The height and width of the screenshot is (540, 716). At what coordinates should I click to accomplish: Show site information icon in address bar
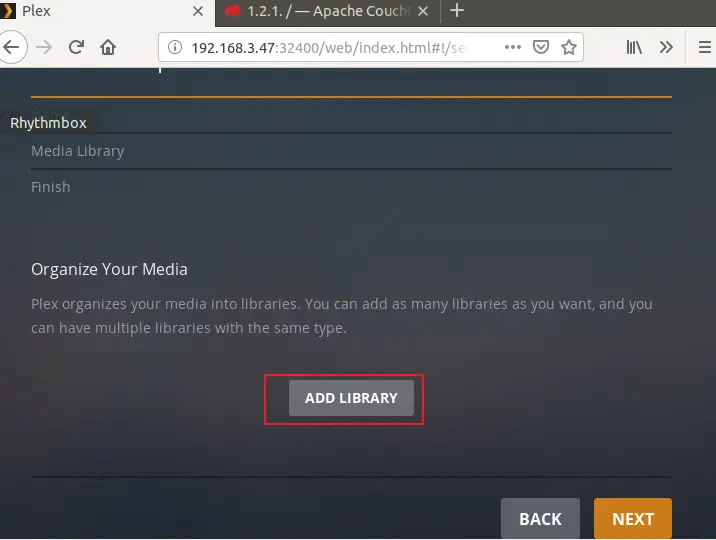pos(175,47)
